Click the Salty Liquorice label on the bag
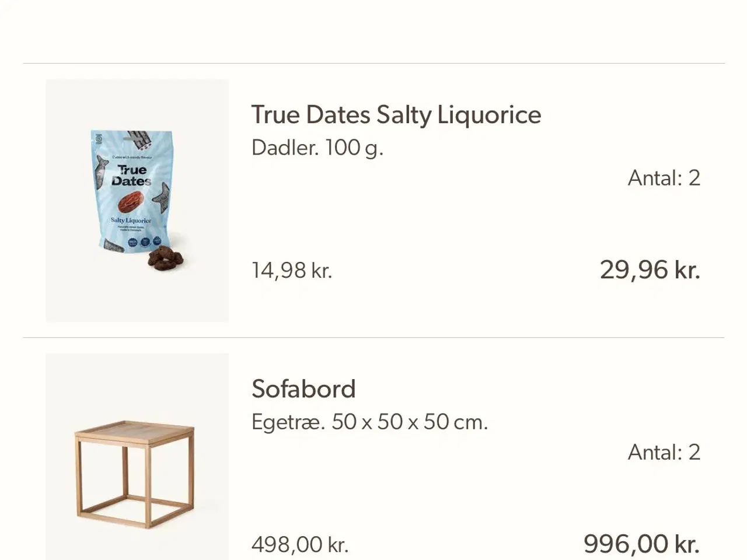The width and height of the screenshot is (747, 560). pyautogui.click(x=131, y=220)
